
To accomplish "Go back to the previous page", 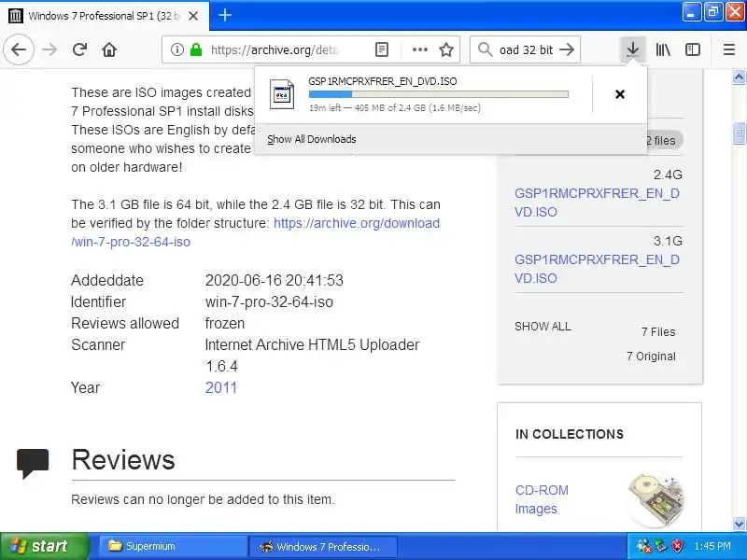I will (x=19, y=49).
